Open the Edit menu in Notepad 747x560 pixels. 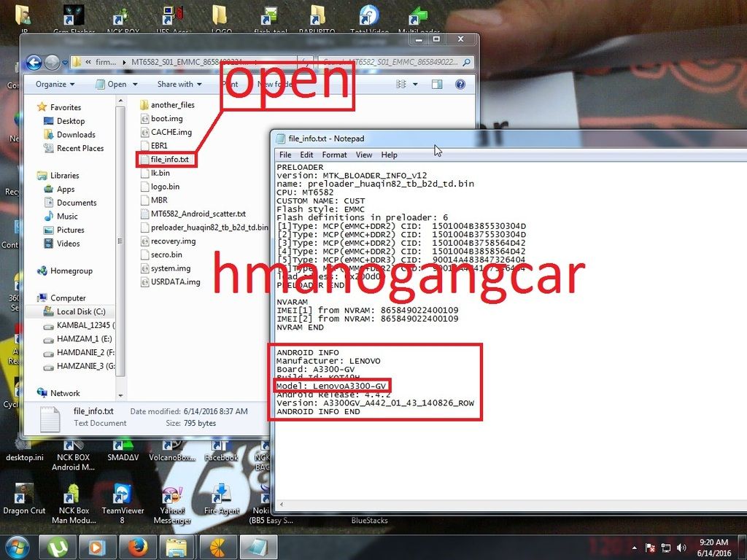coord(306,155)
